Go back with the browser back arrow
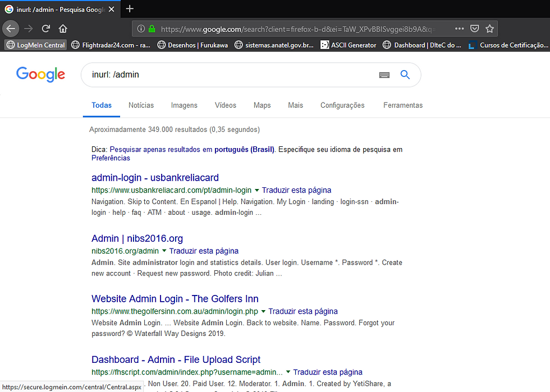550x392 pixels. (x=11, y=29)
